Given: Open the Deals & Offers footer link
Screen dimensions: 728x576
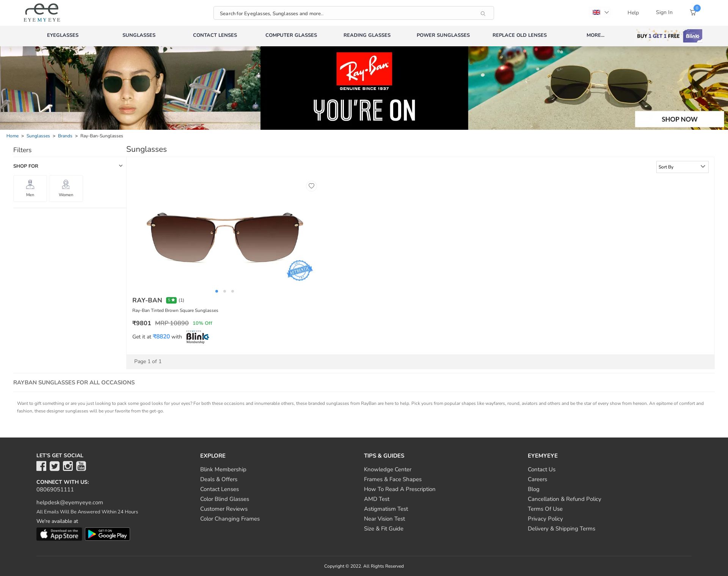Looking at the screenshot, I should click(x=219, y=479).
